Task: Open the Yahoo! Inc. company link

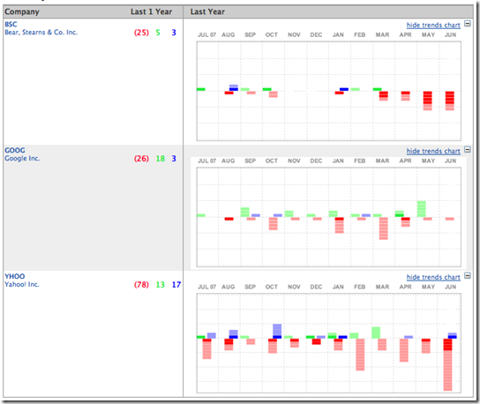Action: click(x=22, y=284)
